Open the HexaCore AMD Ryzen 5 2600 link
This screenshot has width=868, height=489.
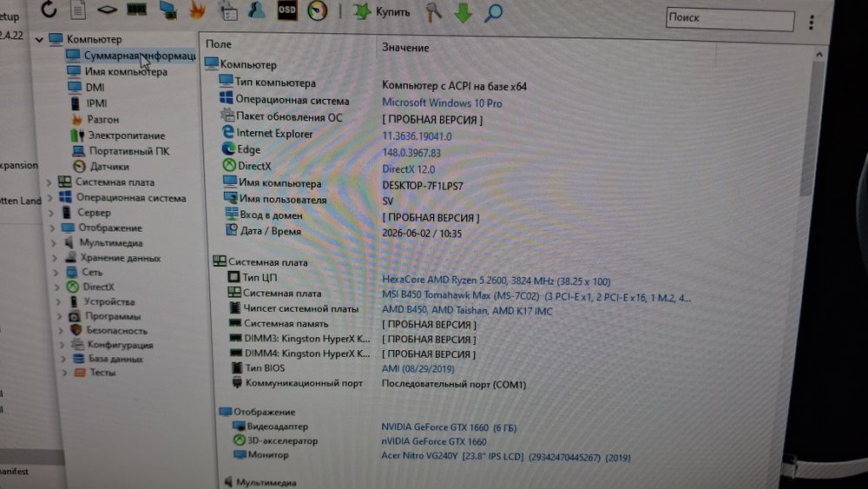[x=496, y=281]
